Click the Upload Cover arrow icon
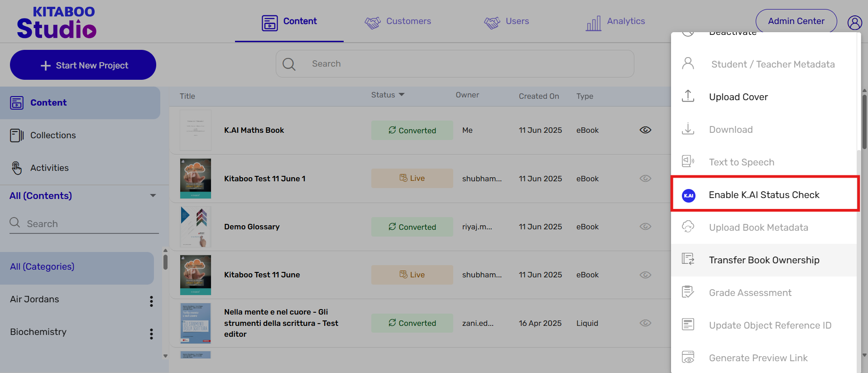Image resolution: width=868 pixels, height=373 pixels. coord(688,96)
